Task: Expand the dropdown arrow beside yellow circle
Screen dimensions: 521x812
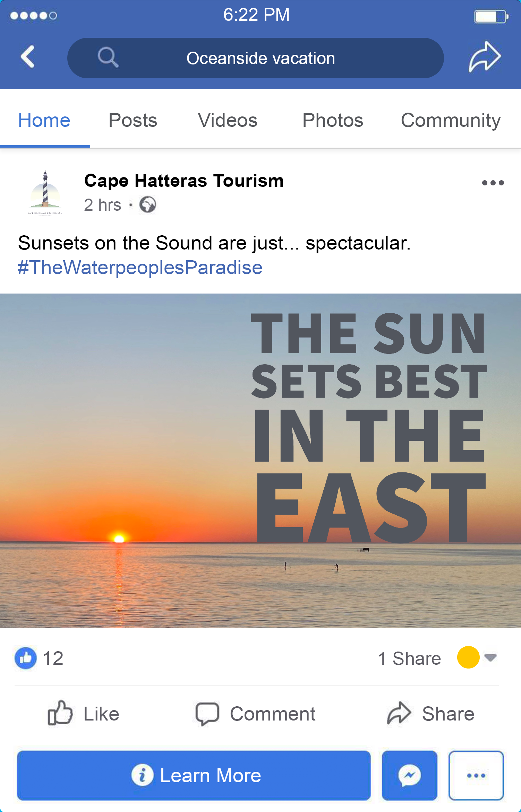Action: 490,657
